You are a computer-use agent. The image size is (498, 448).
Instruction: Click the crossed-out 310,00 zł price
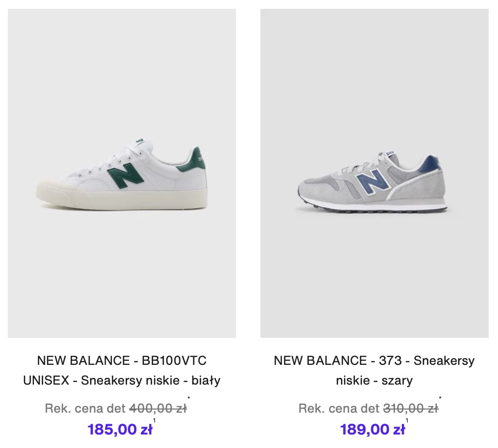point(411,409)
